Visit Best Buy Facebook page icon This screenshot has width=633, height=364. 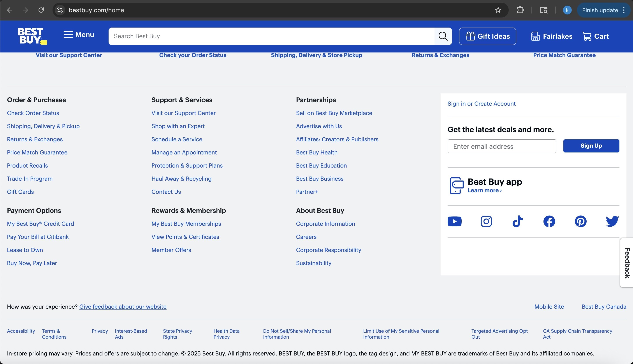click(549, 221)
